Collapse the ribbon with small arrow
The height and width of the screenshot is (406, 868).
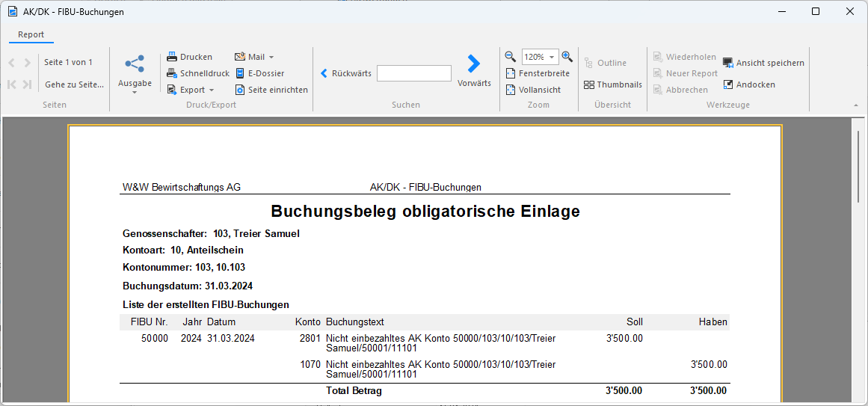[x=856, y=105]
